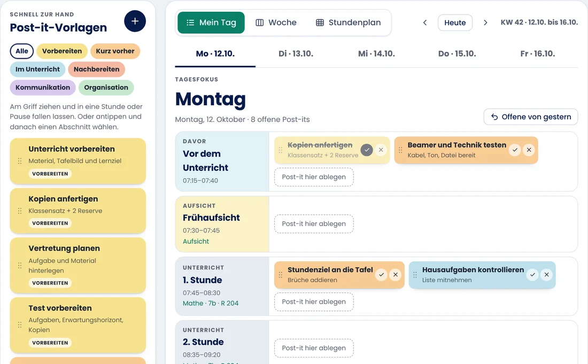Delete the 'Hausaufgaben kontrollieren' post-it
The image size is (588, 364).
tap(546, 275)
